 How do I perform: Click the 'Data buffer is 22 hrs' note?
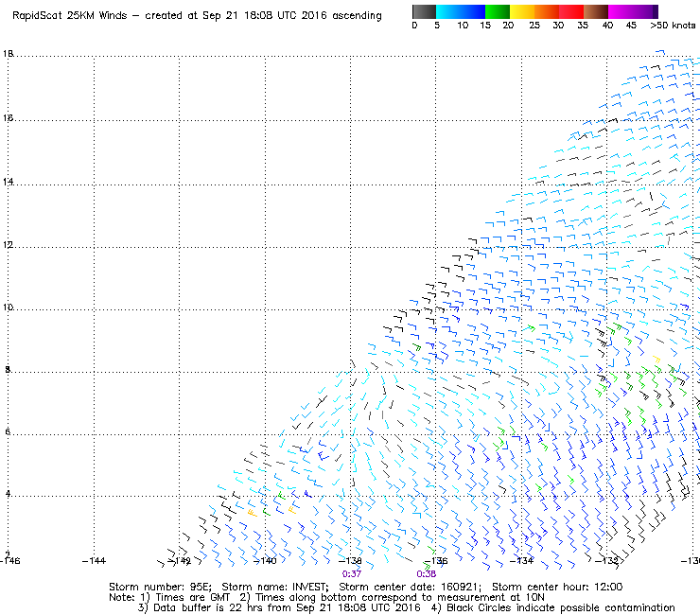click(x=210, y=607)
